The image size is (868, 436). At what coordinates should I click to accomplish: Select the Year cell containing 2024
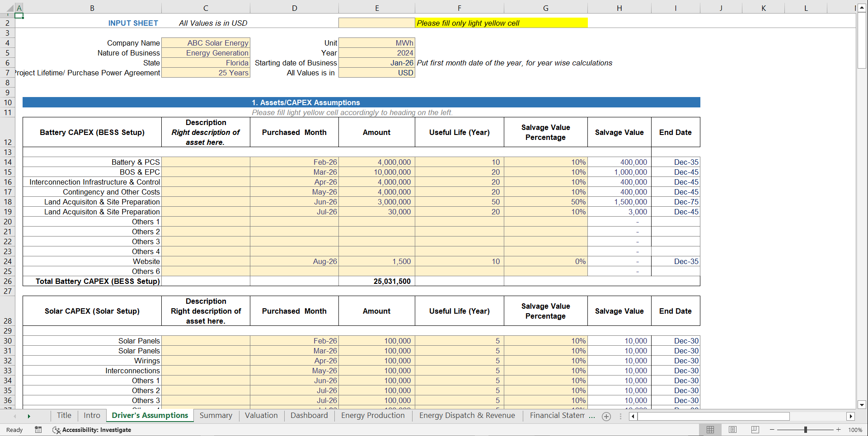pos(376,53)
